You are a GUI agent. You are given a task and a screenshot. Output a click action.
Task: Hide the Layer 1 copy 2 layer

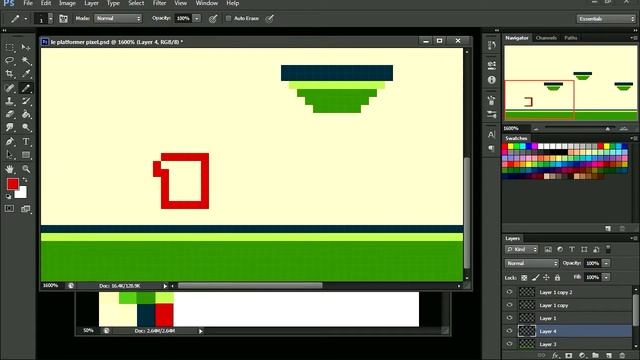(x=509, y=292)
